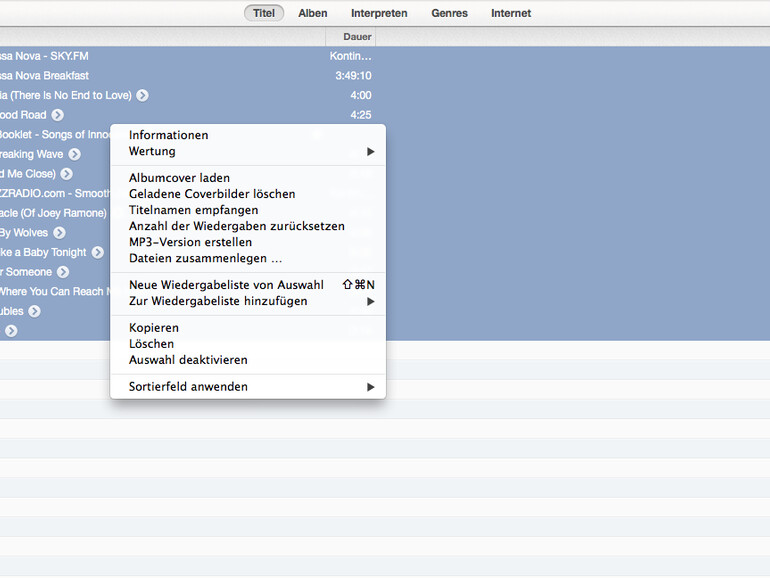Create Neue Wiedergabeliste von Auswahl
This screenshot has width=770, height=578.
tap(248, 285)
